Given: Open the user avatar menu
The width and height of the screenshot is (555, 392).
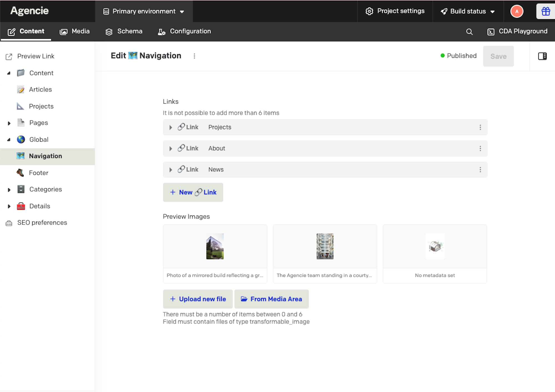Looking at the screenshot, I should pos(517,11).
